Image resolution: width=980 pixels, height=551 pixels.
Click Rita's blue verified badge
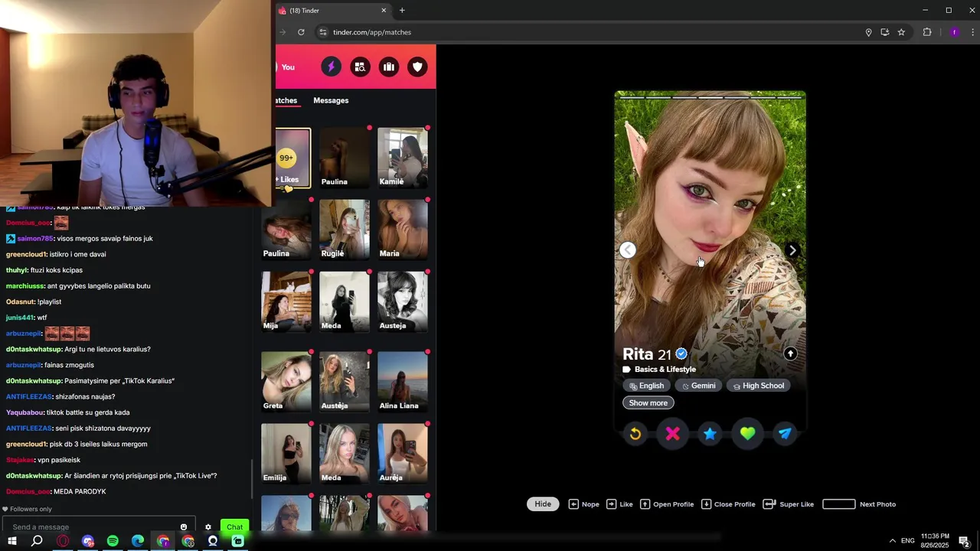tap(681, 354)
